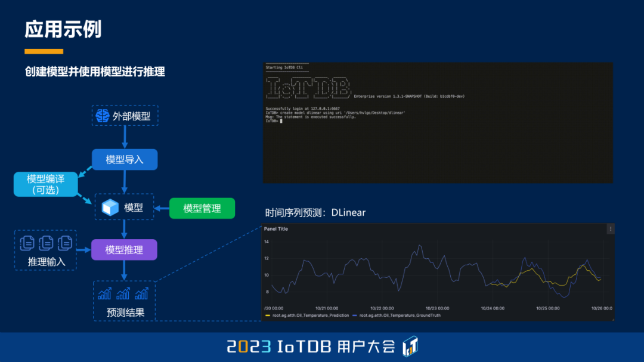Click the purple 模型推理 button

tap(125, 249)
